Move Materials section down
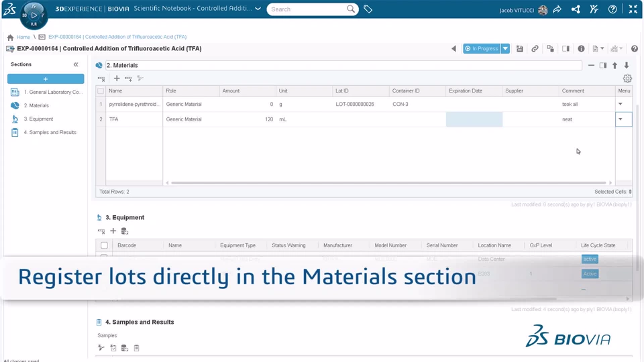The width and height of the screenshot is (644, 362). 627,65
